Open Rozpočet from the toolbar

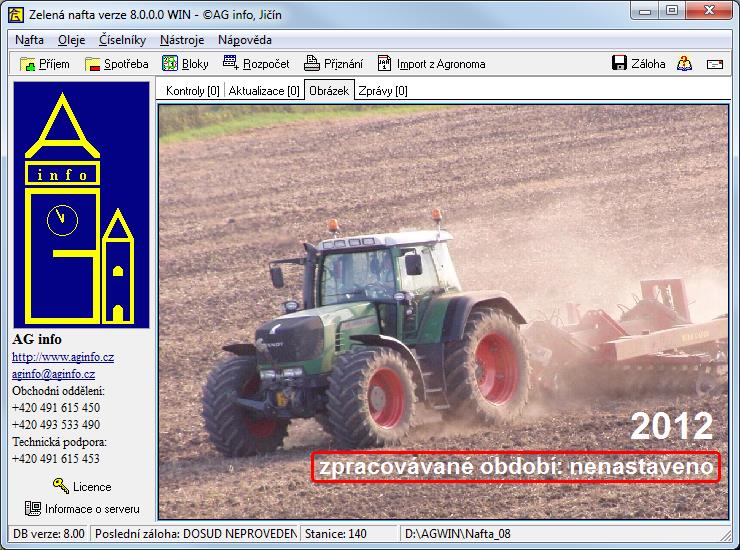coord(256,64)
